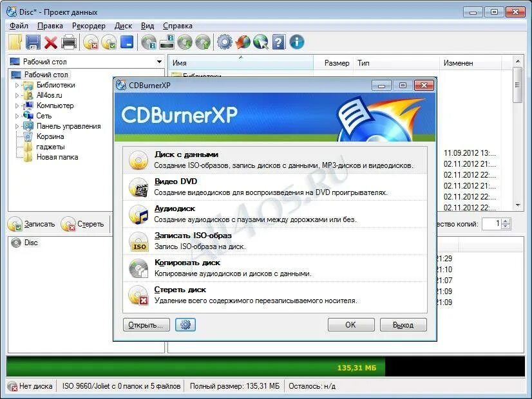The image size is (532, 399).
Task: Expand the Компьютер tree node
Action: point(17,106)
